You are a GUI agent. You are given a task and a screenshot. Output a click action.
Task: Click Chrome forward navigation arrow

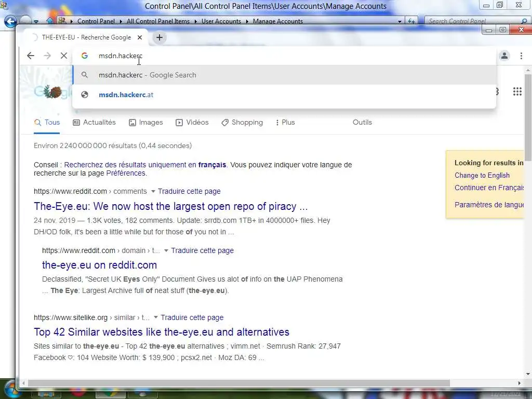[47, 56]
